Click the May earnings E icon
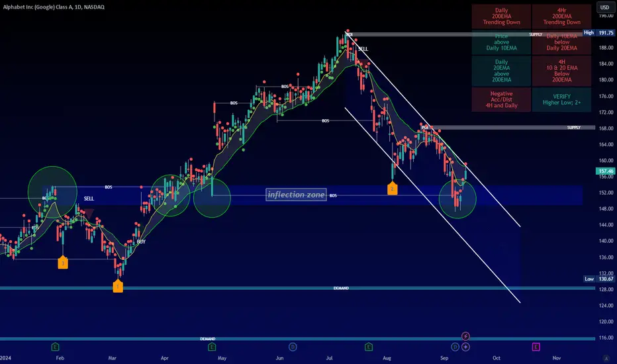The width and height of the screenshot is (617, 364). (x=212, y=347)
